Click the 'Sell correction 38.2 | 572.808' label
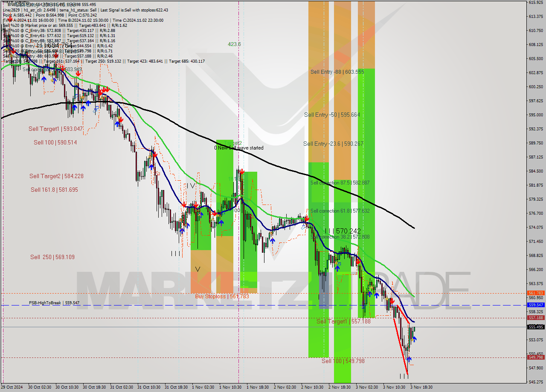Screen dimensions: 546x392 click(x=340, y=236)
